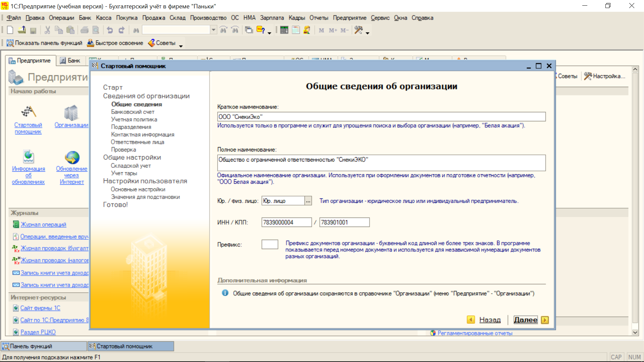This screenshot has width=644, height=362.
Task: Click the M- memory subtract button
Action: 344,31
